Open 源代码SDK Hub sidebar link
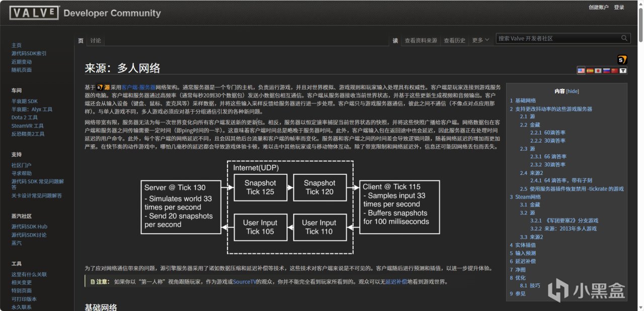644x311 pixels. point(29,227)
